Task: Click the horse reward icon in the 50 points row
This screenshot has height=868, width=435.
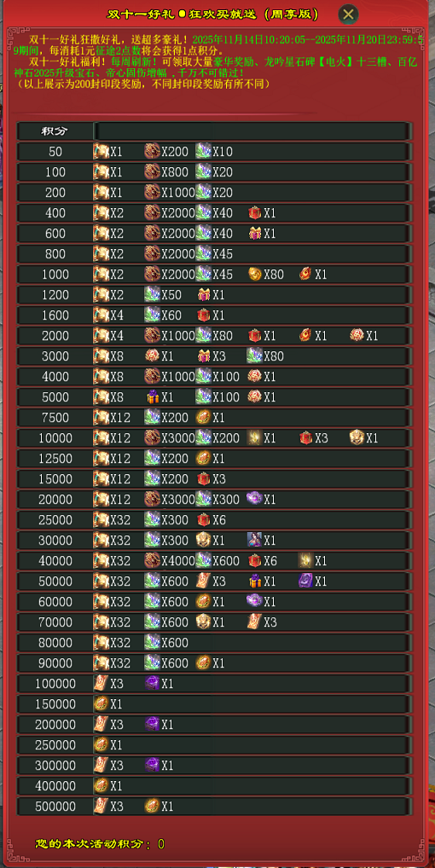Action: (101, 151)
